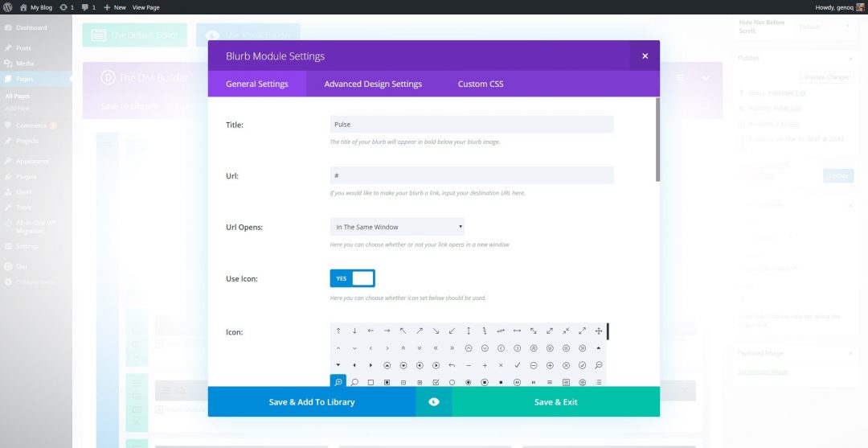Click the WordPress logo in admin bar

(8, 7)
